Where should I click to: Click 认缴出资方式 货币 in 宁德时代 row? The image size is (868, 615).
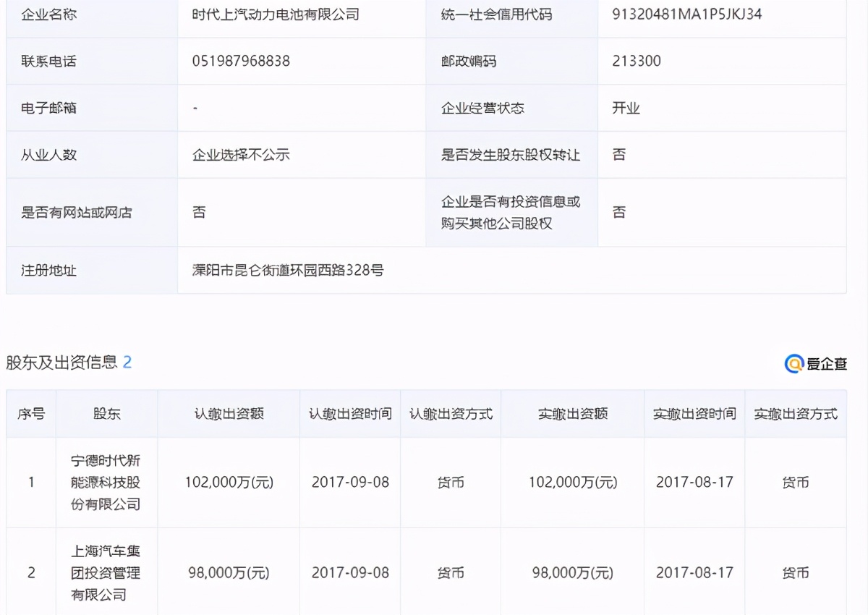[451, 483]
